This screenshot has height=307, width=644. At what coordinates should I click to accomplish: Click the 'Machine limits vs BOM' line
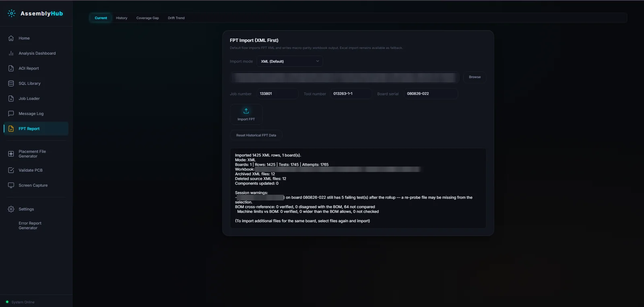308,212
